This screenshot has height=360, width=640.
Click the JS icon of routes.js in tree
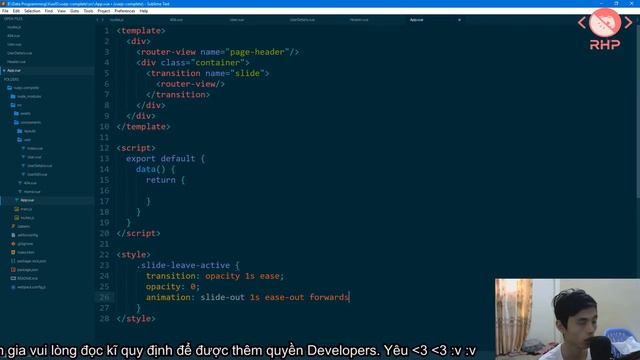coord(17,218)
